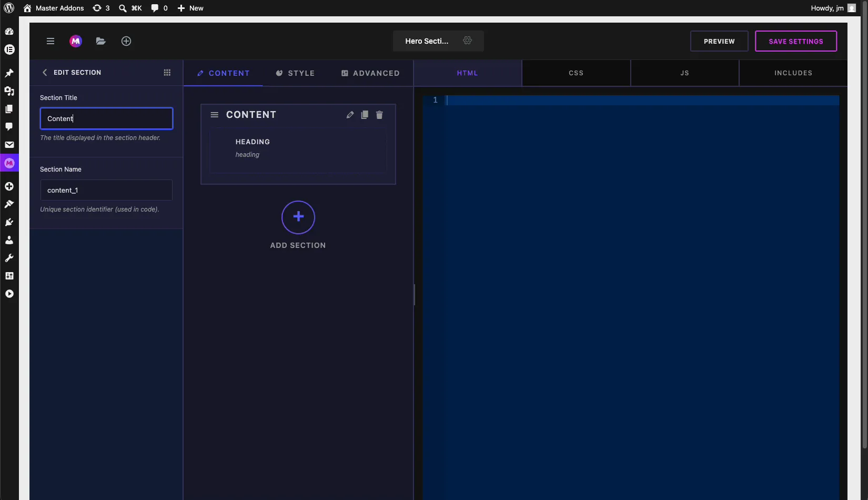Click the add new circle-plus toolbar icon

126,41
